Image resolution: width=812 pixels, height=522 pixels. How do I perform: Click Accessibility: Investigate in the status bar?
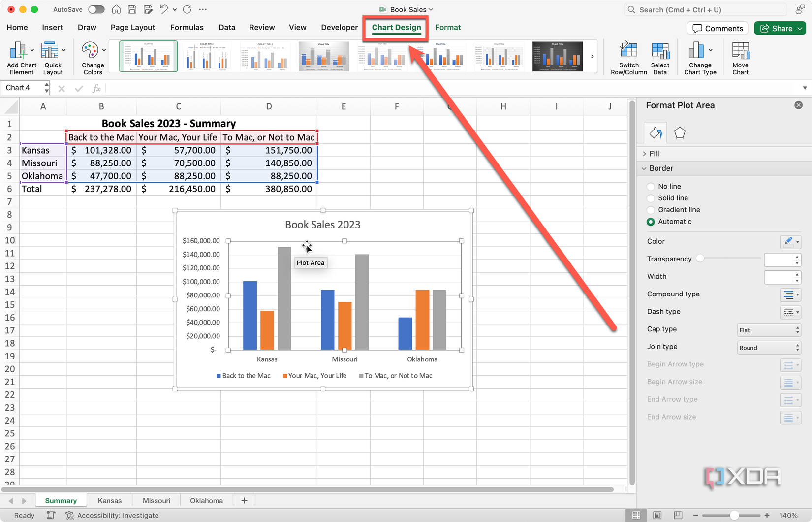coord(112,516)
